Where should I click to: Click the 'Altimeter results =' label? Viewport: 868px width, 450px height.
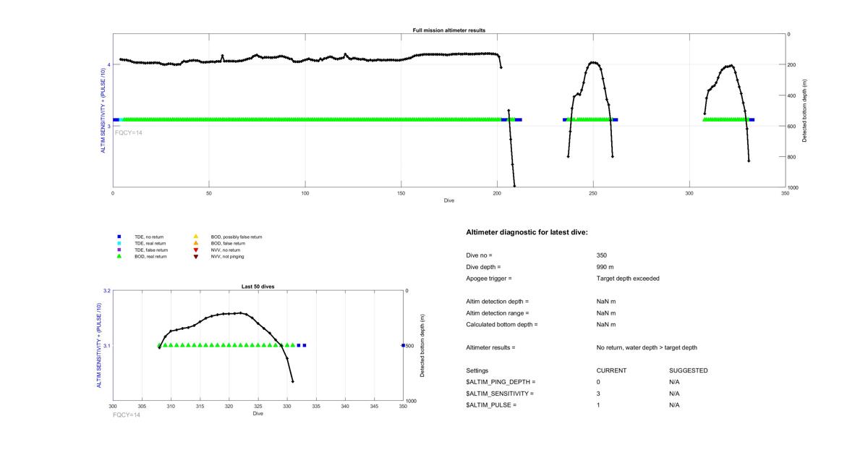click(490, 348)
